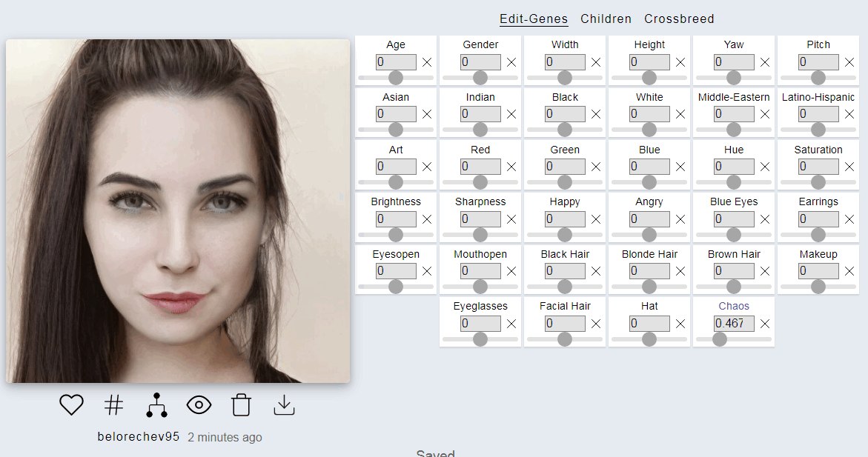Reset the Width gene with X

tap(596, 62)
